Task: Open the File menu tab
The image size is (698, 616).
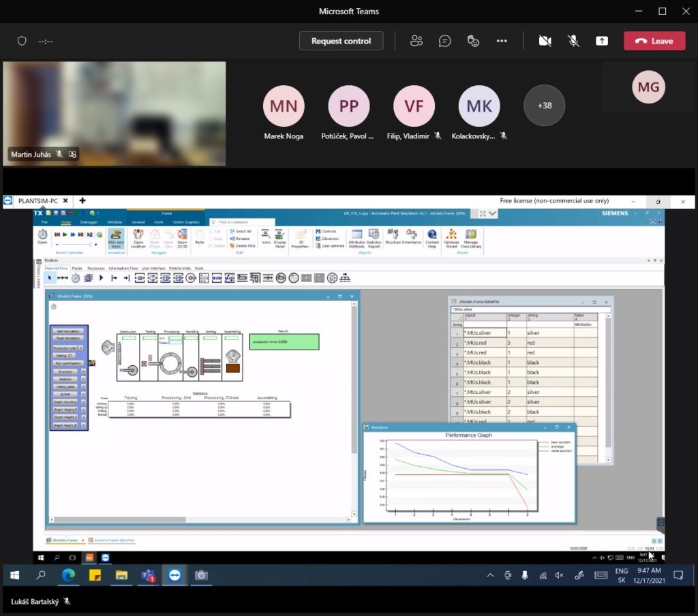Action: click(44, 222)
